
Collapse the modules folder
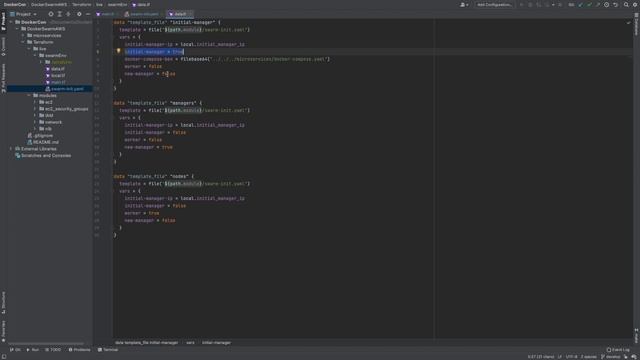(29, 96)
